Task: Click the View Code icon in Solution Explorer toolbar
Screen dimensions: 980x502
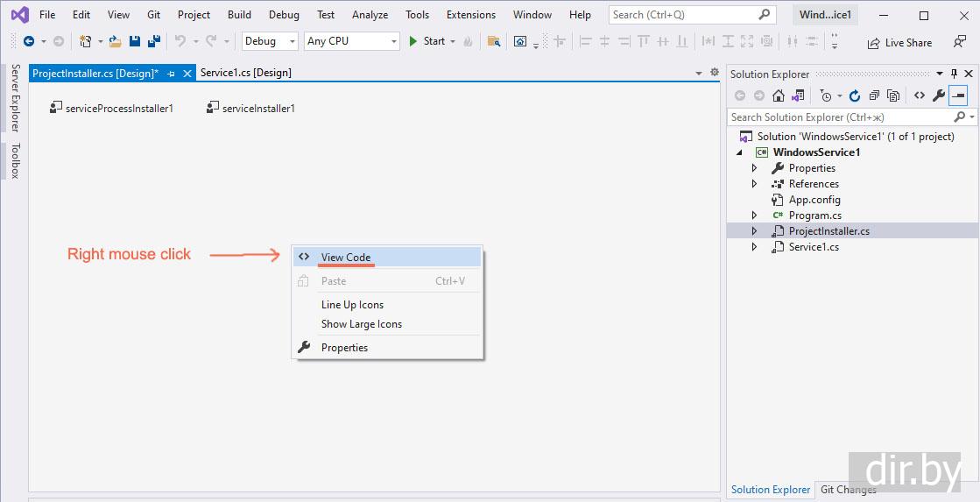Action: (x=919, y=95)
